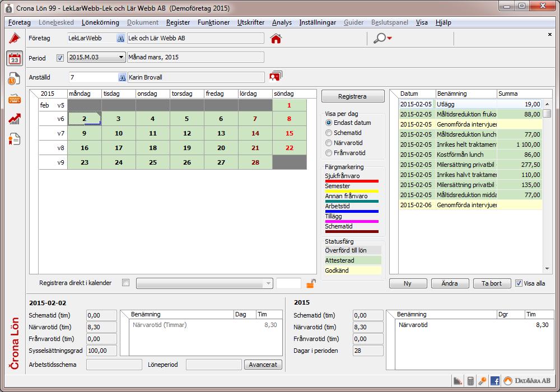The width and height of the screenshot is (560, 392).
Task: Click the dark red Schematid color bar
Action: tap(352, 232)
